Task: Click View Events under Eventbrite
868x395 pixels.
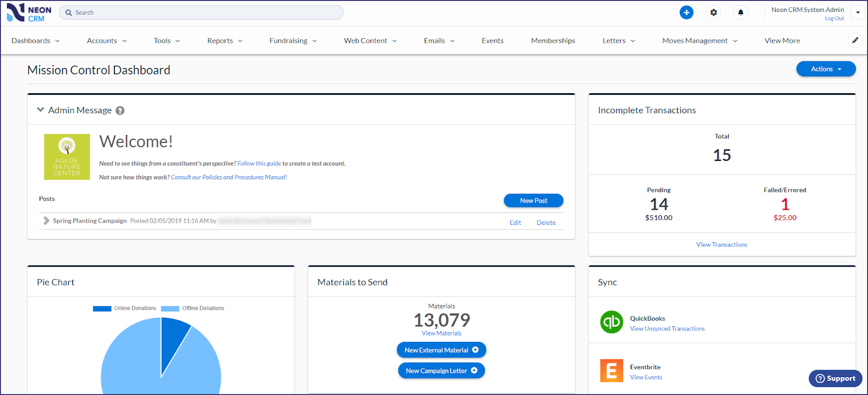Action: pos(646,378)
